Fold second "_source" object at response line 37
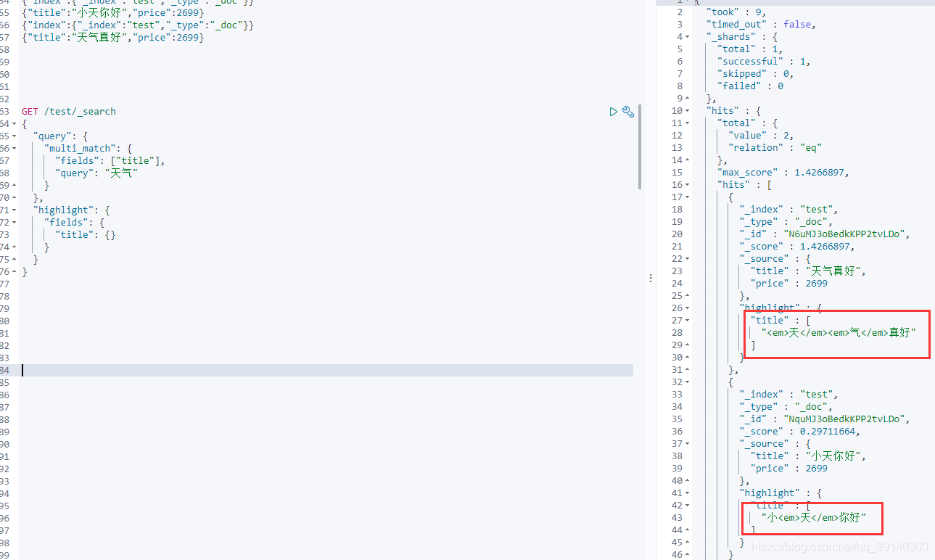Screen dimensions: 935x560 (686, 444)
